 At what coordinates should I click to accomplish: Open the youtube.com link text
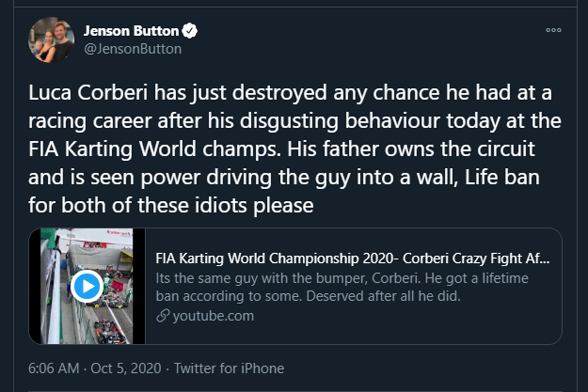coord(213,316)
